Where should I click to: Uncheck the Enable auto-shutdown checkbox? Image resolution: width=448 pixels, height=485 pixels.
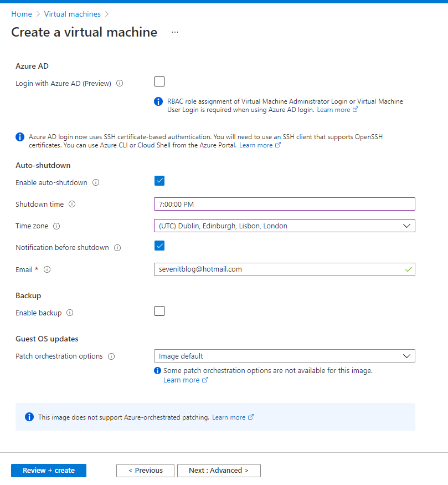[x=159, y=181]
